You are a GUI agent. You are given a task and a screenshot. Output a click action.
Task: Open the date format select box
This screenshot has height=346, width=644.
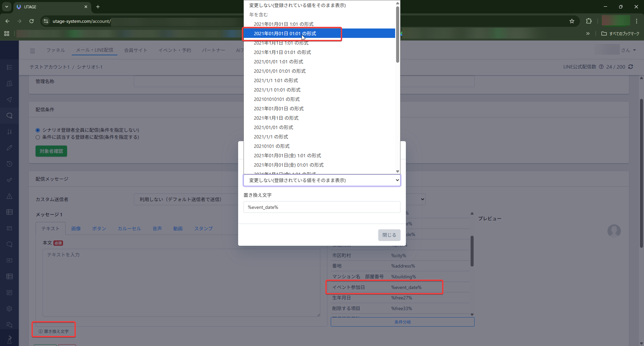click(322, 180)
